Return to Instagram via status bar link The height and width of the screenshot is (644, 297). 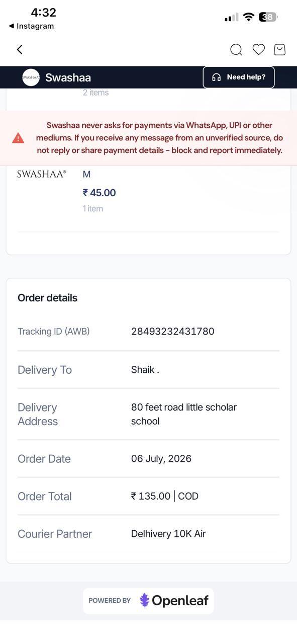coord(31,26)
